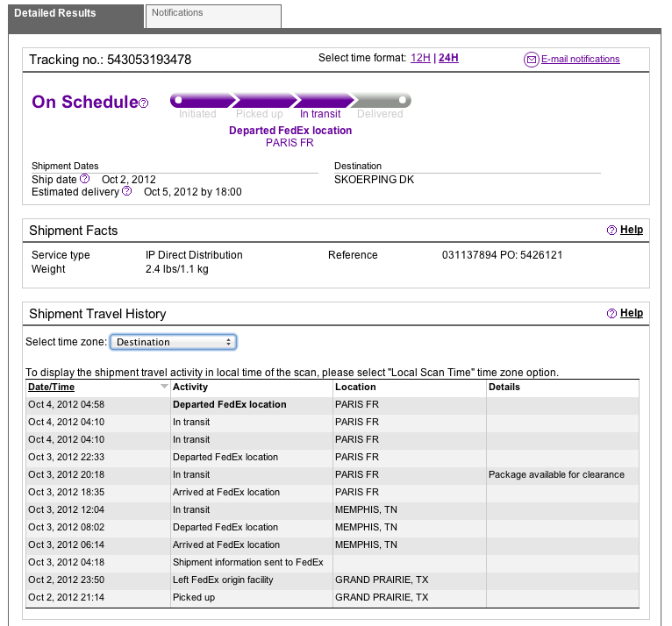Viewport: 672px width, 626px height.
Task: Click the In transit progress segment
Action: (321, 101)
